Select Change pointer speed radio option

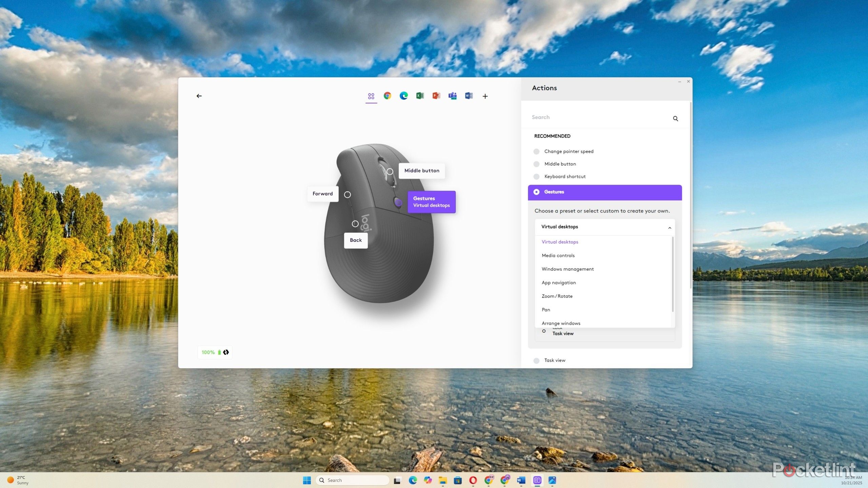coord(536,151)
